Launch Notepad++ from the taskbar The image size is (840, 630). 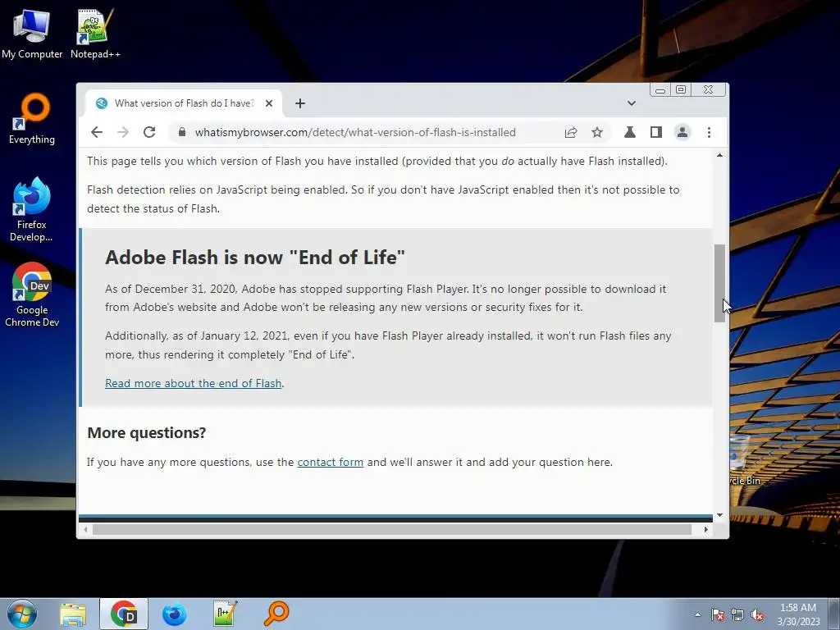pyautogui.click(x=225, y=614)
